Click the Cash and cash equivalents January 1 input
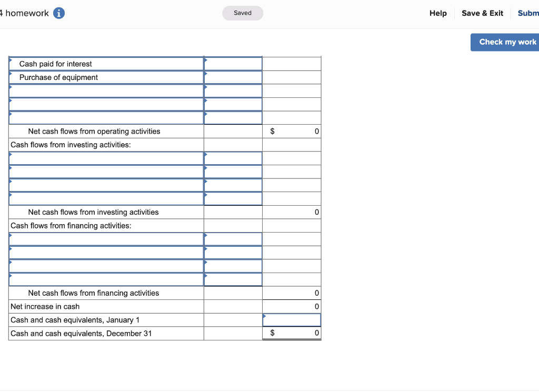This screenshot has width=539, height=392. point(292,319)
